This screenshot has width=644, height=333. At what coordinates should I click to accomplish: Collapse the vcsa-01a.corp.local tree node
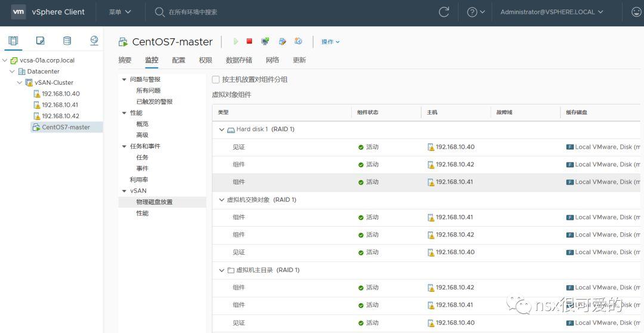5,60
